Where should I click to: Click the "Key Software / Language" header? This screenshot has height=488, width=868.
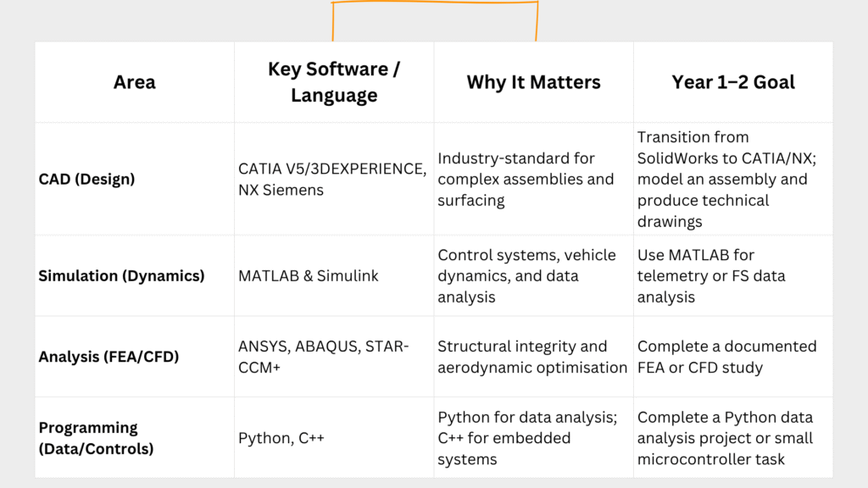pos(334,82)
